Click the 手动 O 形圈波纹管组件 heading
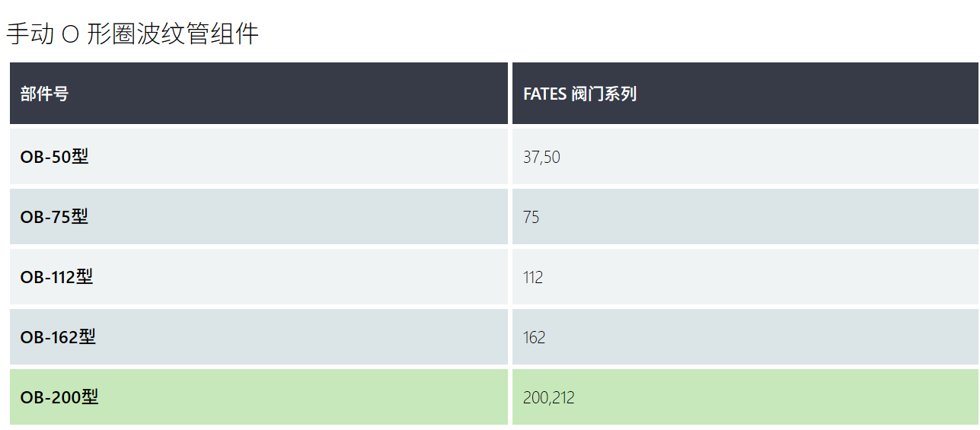Image resolution: width=980 pixels, height=430 pixels. [x=132, y=34]
